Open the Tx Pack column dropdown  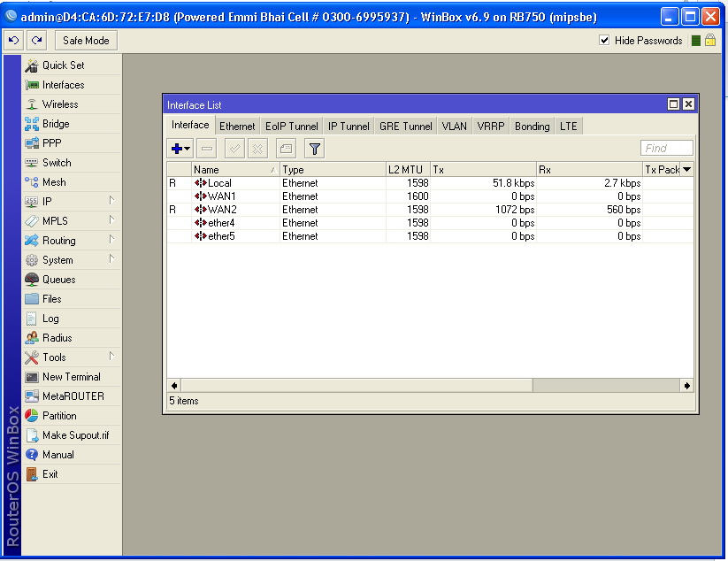pos(689,168)
